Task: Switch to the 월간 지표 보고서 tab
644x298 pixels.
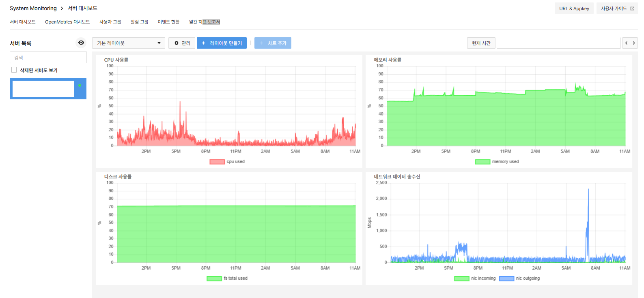Action: [205, 22]
